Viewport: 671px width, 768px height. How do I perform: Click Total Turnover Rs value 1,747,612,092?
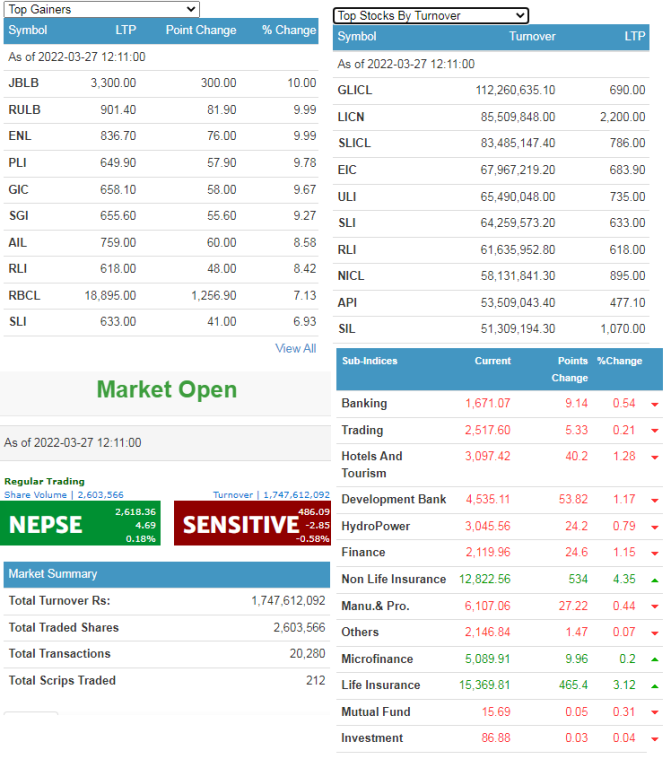288,600
